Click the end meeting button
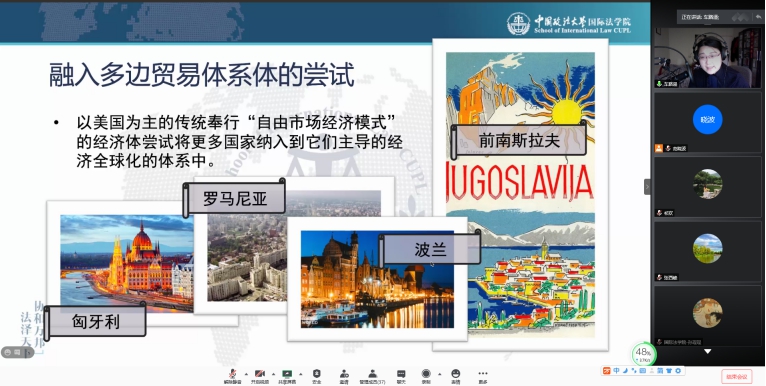Screen dimensions: 766x386 [x=736, y=376]
